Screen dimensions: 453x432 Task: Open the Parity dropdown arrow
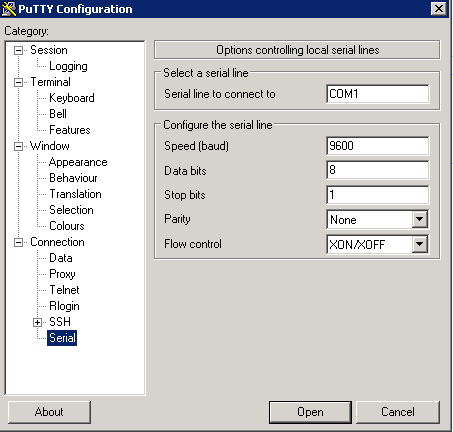click(420, 219)
